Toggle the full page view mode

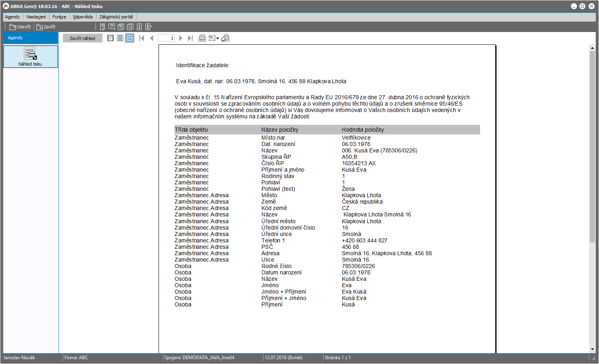pos(111,38)
